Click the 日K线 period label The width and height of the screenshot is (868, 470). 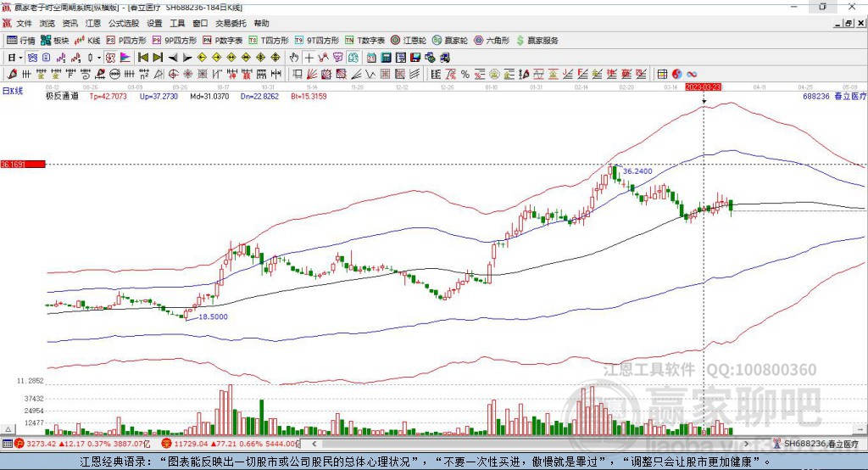pyautogui.click(x=13, y=91)
